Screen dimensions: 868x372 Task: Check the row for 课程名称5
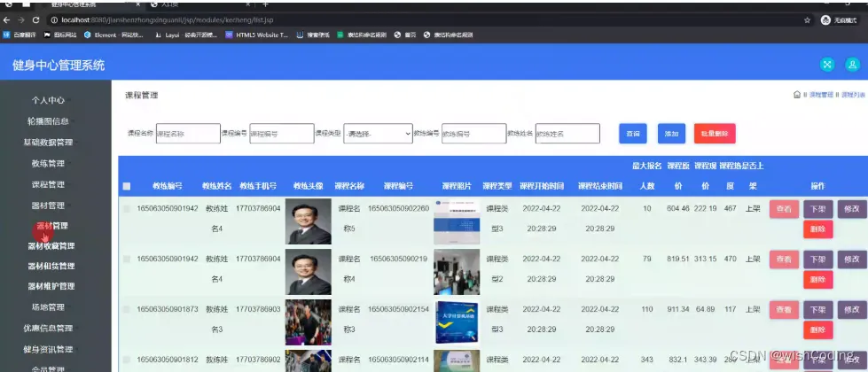(127, 209)
